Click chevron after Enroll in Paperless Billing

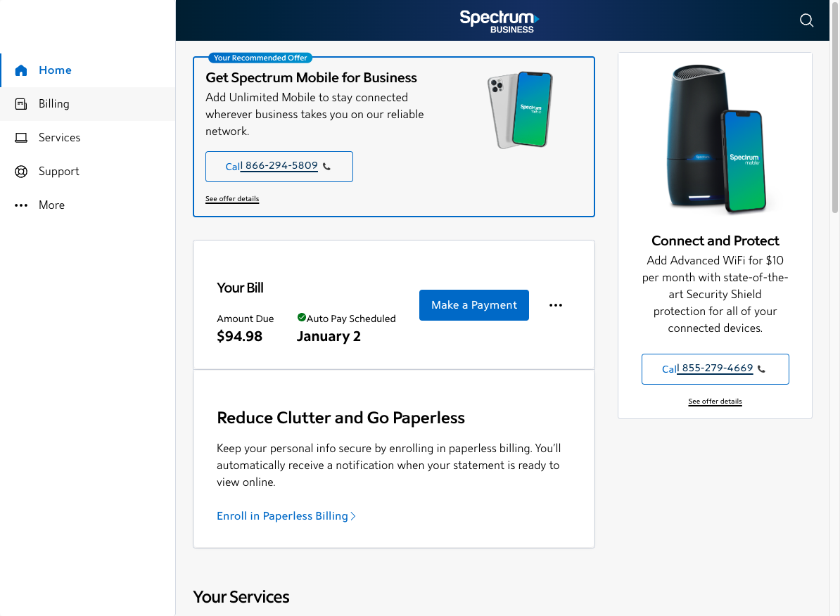(x=353, y=516)
